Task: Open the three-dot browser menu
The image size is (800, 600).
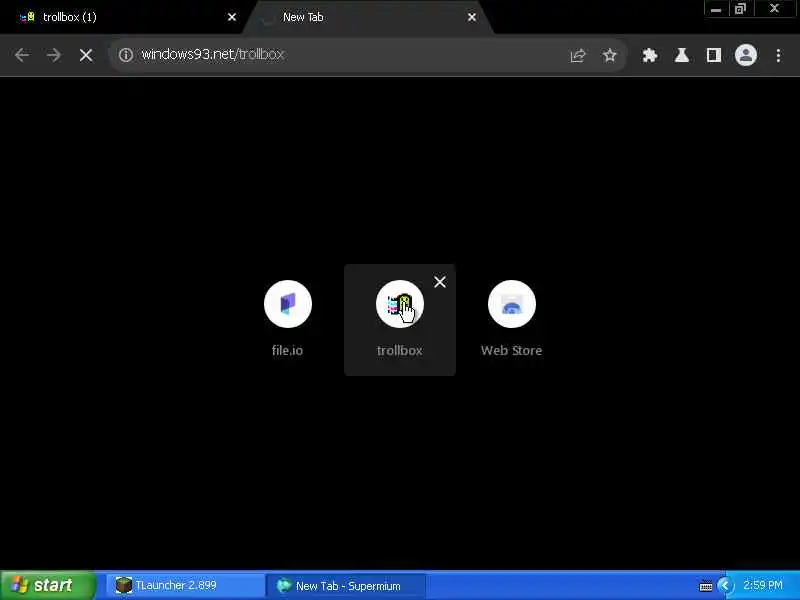Action: point(778,55)
